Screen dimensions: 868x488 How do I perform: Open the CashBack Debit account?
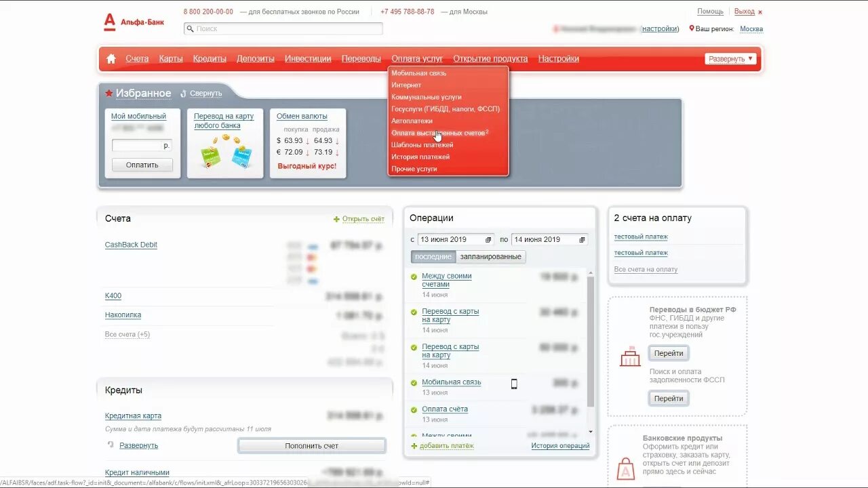(131, 245)
